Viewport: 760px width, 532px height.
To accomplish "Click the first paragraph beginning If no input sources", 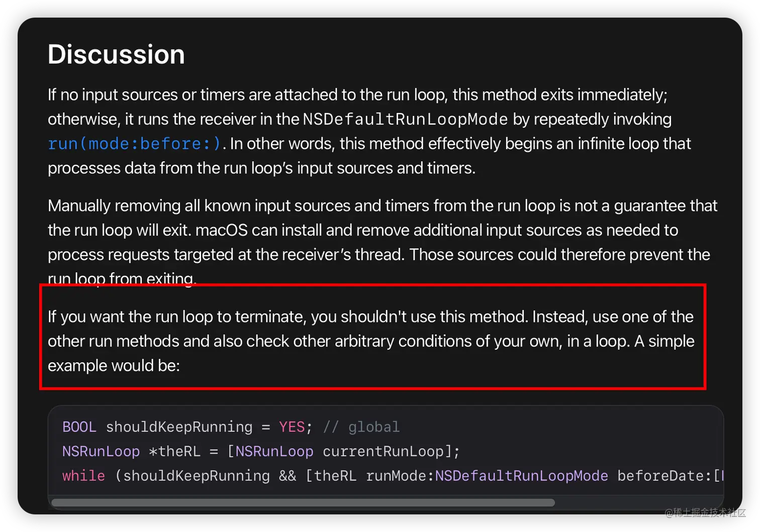I will click(369, 131).
